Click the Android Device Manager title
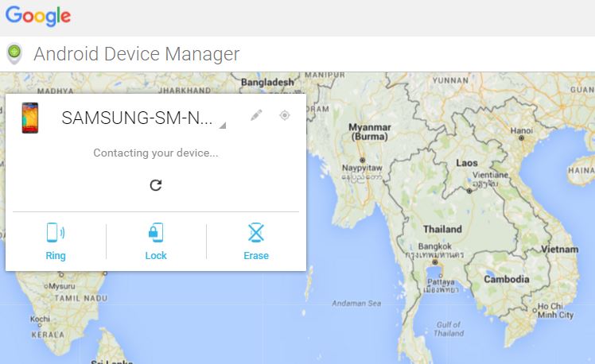 137,54
